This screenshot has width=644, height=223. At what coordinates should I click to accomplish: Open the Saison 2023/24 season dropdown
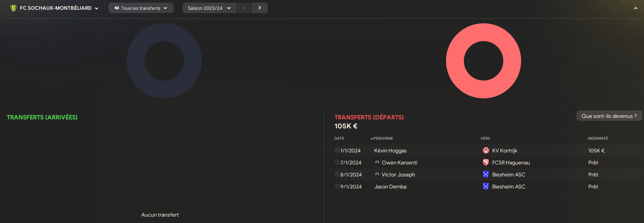(x=209, y=8)
